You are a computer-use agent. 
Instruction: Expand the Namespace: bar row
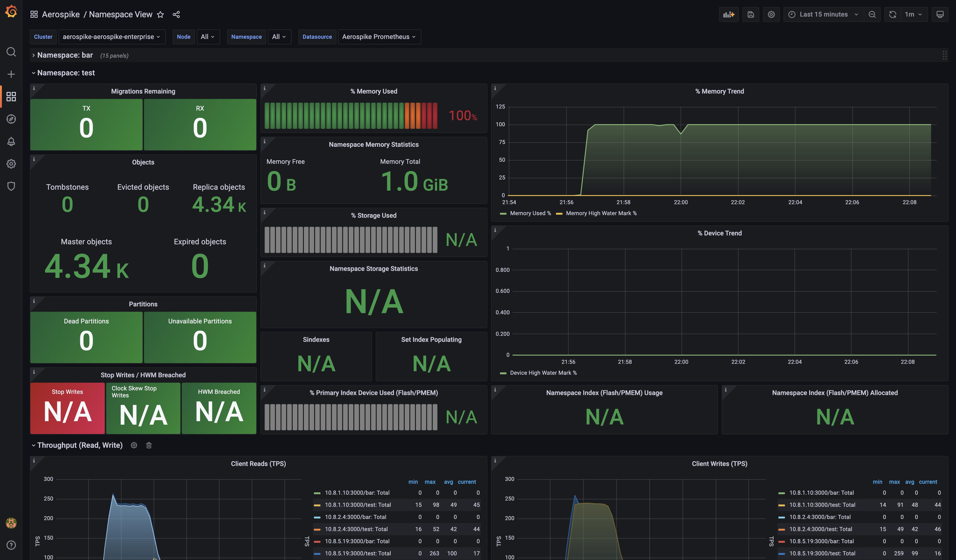pos(65,55)
